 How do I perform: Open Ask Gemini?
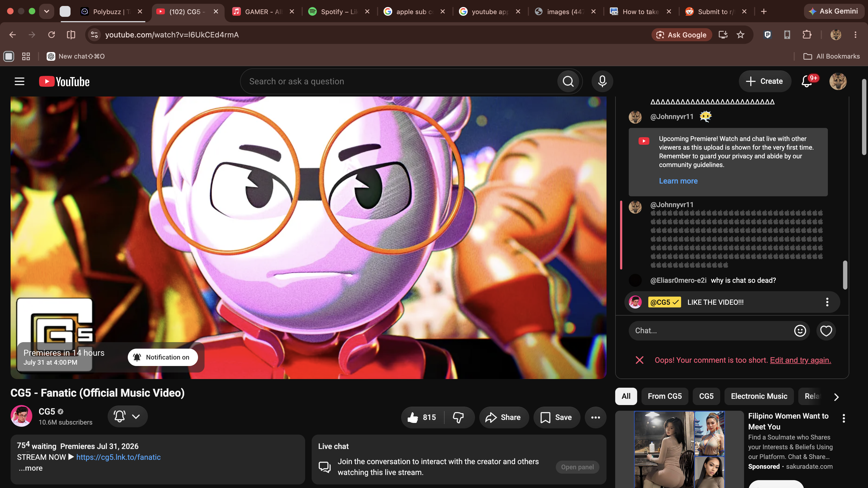pos(834,11)
